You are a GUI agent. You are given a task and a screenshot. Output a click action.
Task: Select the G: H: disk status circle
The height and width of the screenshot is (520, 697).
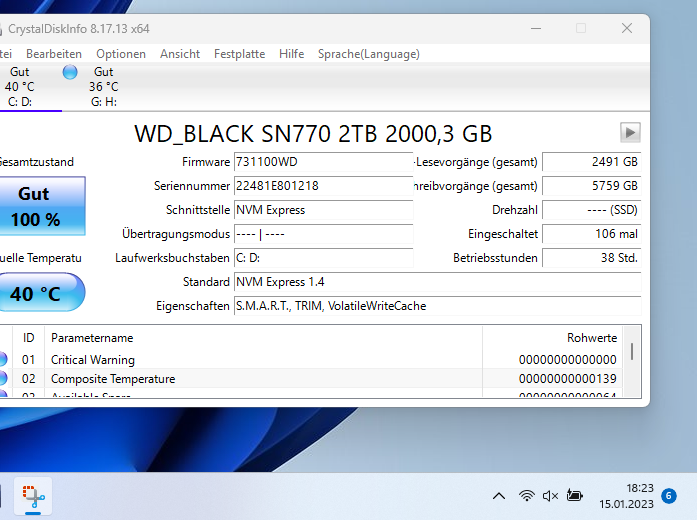(70, 72)
